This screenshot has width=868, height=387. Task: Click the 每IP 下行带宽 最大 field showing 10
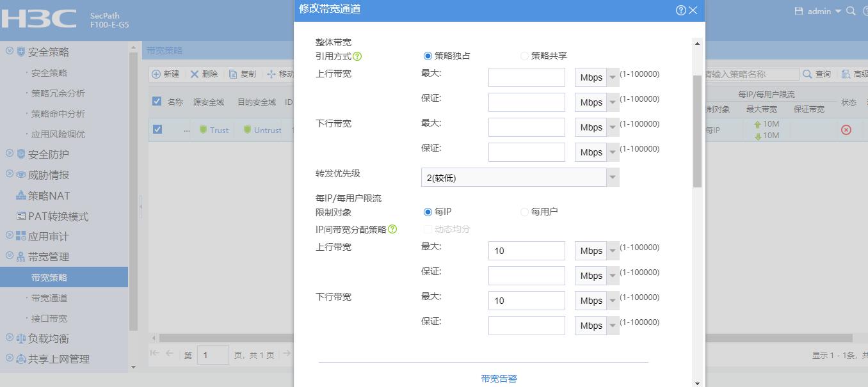(527, 301)
